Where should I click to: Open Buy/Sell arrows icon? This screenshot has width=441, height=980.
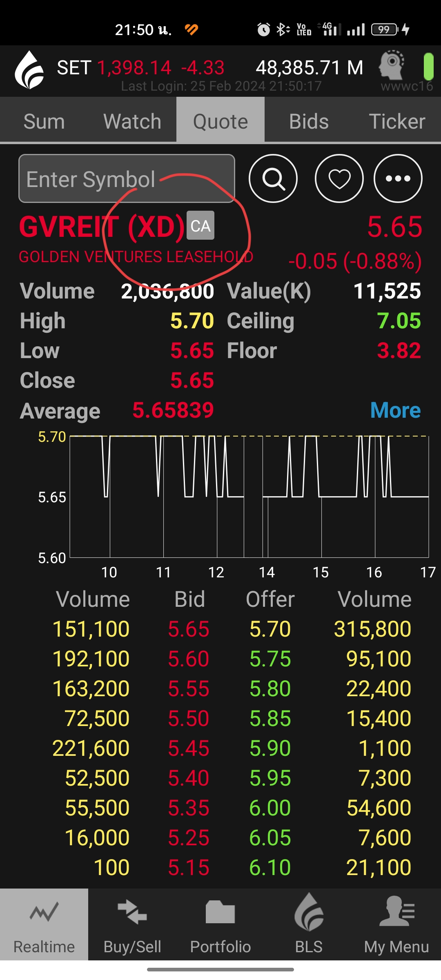click(x=132, y=912)
